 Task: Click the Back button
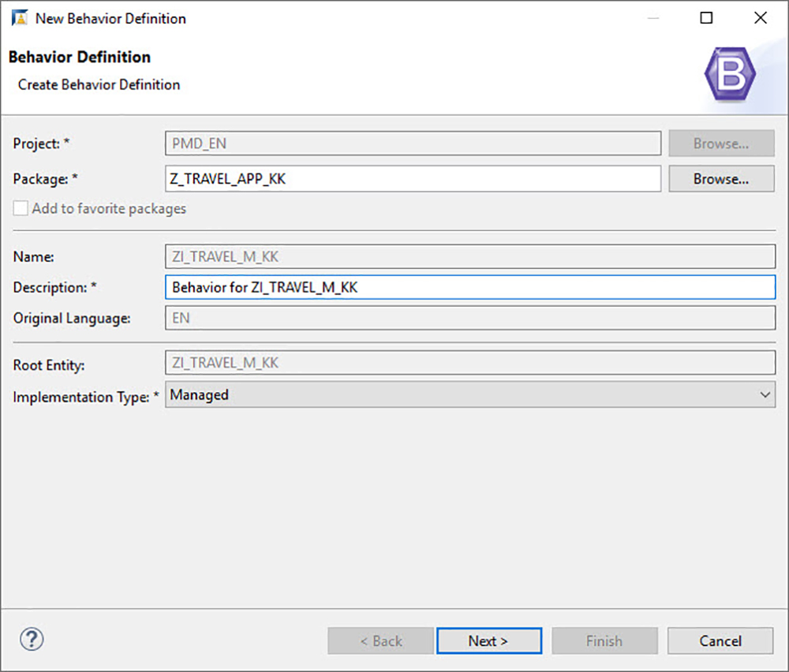[381, 640]
